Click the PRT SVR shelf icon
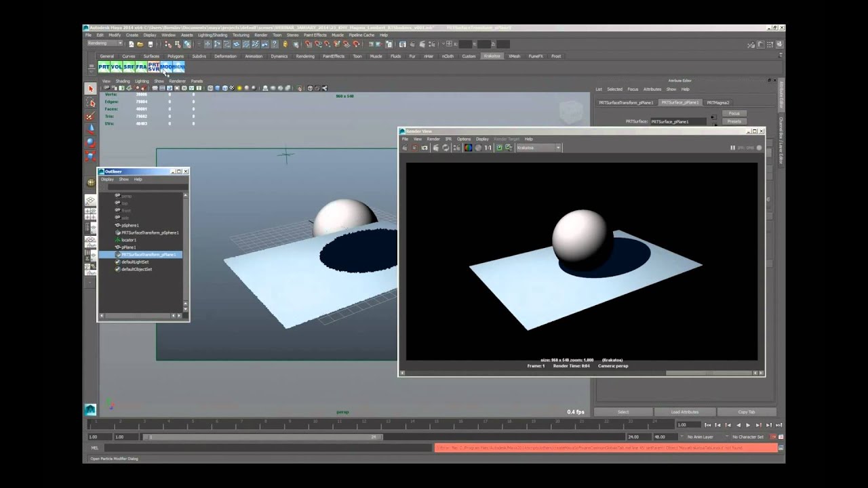The width and height of the screenshot is (868, 488). tap(154, 67)
